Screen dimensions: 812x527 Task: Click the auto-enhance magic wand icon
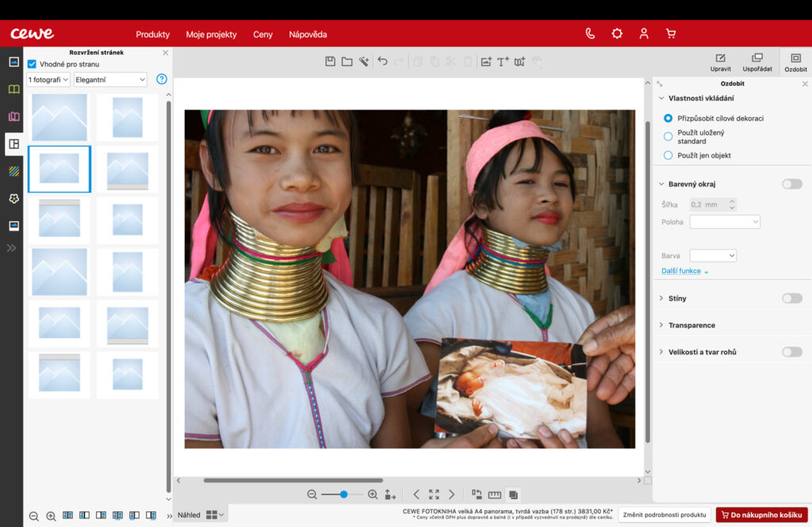coord(364,62)
